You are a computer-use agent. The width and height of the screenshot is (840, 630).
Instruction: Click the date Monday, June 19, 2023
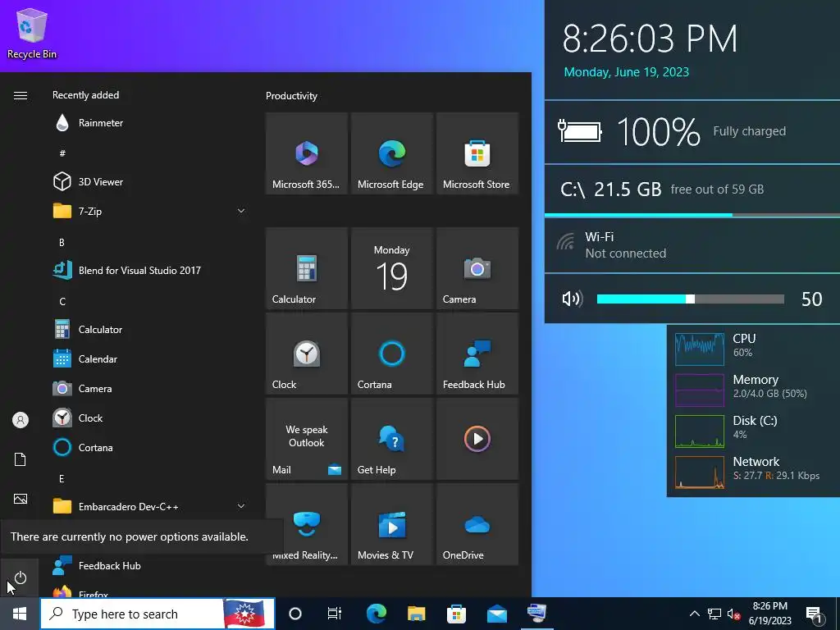click(x=626, y=72)
